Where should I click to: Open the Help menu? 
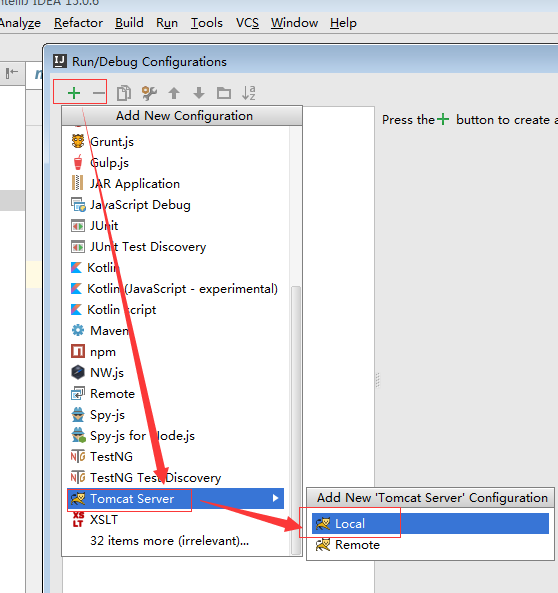343,23
